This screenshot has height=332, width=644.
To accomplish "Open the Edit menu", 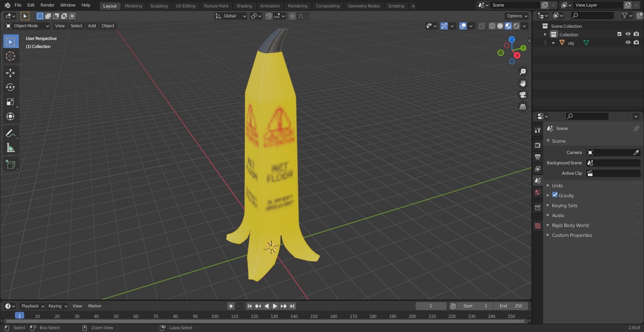I will tap(31, 5).
